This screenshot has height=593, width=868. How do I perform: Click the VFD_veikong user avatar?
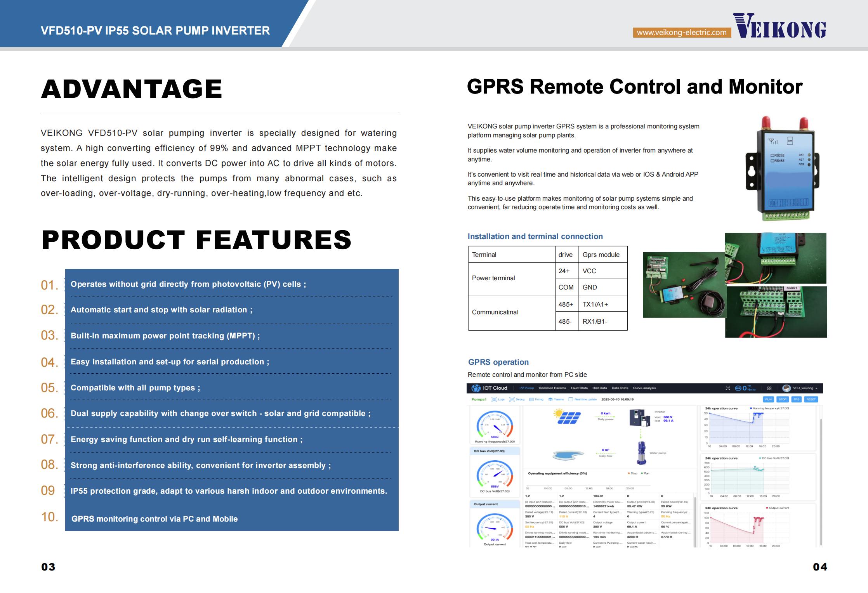click(x=786, y=388)
